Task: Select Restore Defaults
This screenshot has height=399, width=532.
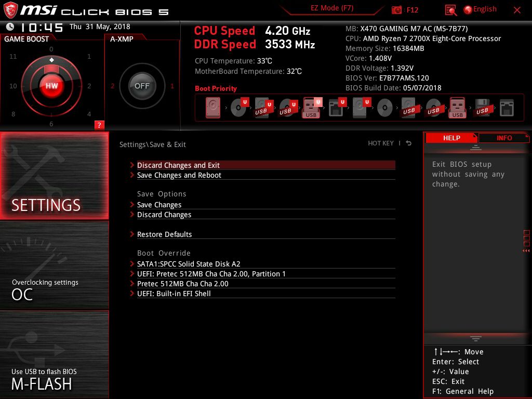Action: coord(266,234)
